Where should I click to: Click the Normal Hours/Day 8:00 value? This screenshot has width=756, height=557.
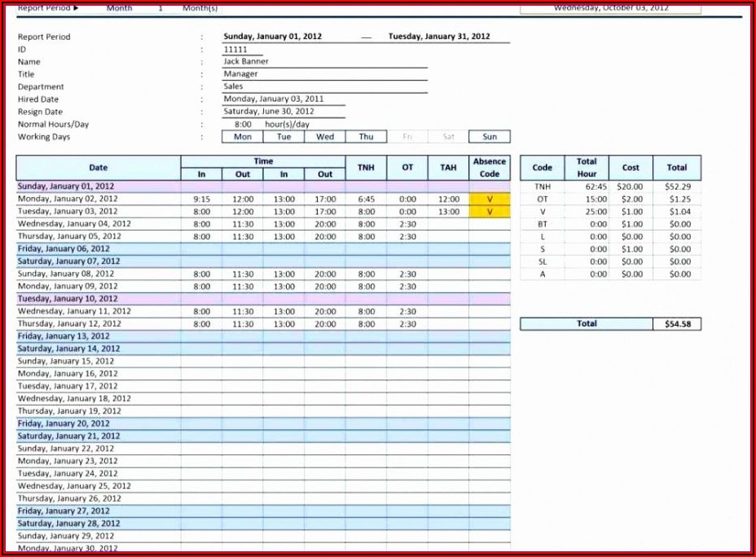[x=243, y=125]
